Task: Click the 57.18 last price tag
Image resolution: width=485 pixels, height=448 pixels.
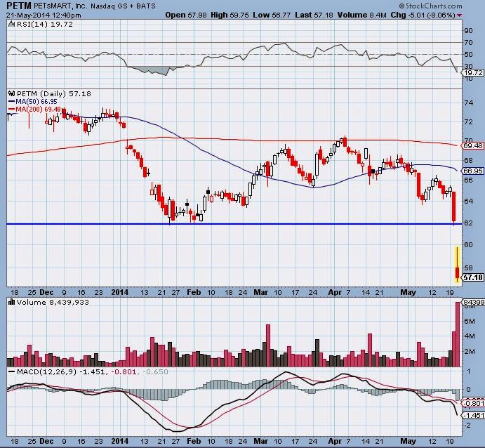Action: tap(472, 279)
